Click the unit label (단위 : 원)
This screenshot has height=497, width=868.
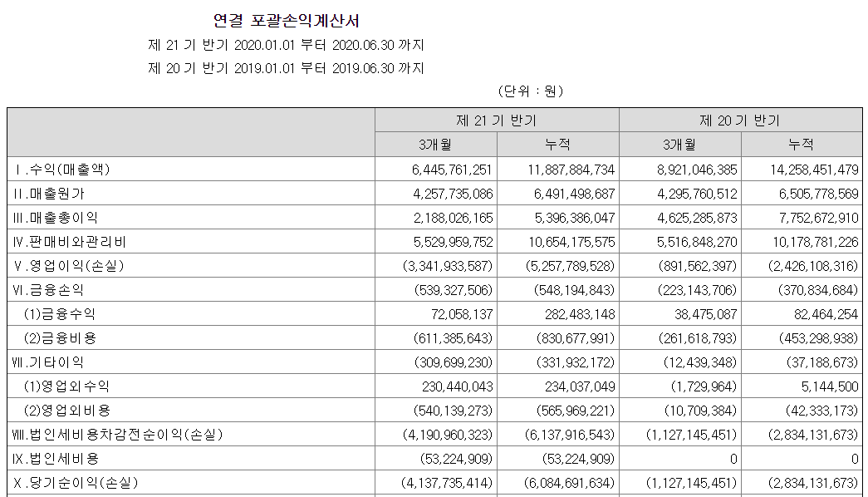[530, 91]
